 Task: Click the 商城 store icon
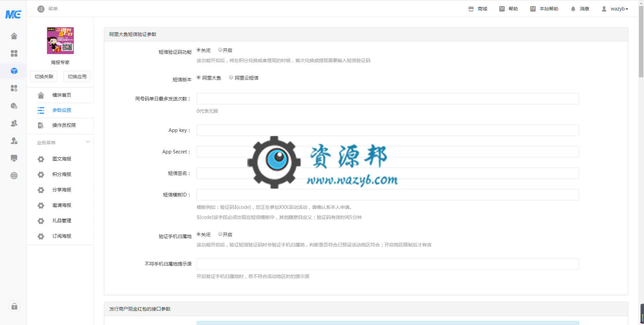point(471,9)
